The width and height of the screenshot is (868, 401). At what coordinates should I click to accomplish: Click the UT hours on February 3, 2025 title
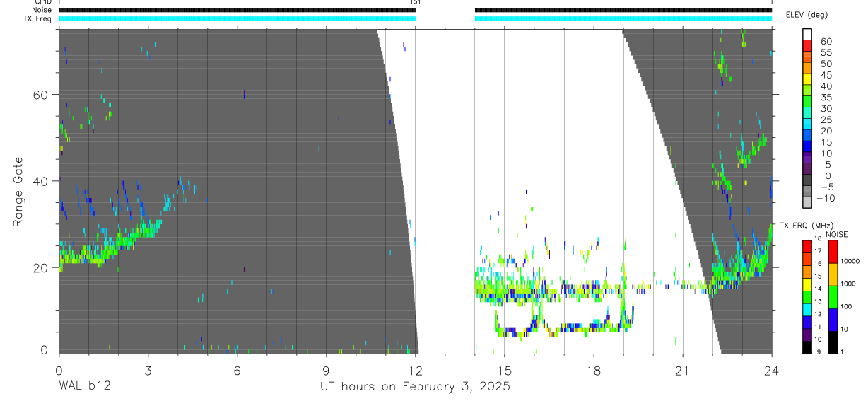click(x=416, y=386)
